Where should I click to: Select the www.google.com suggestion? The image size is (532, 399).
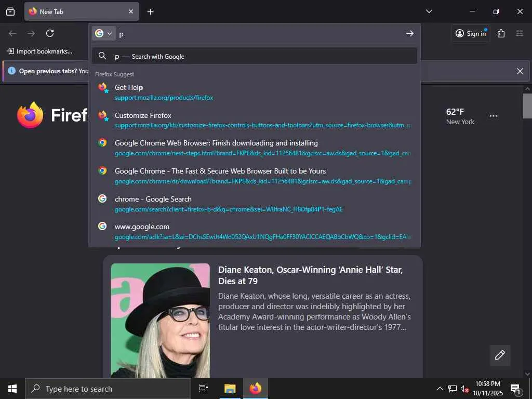click(255, 231)
